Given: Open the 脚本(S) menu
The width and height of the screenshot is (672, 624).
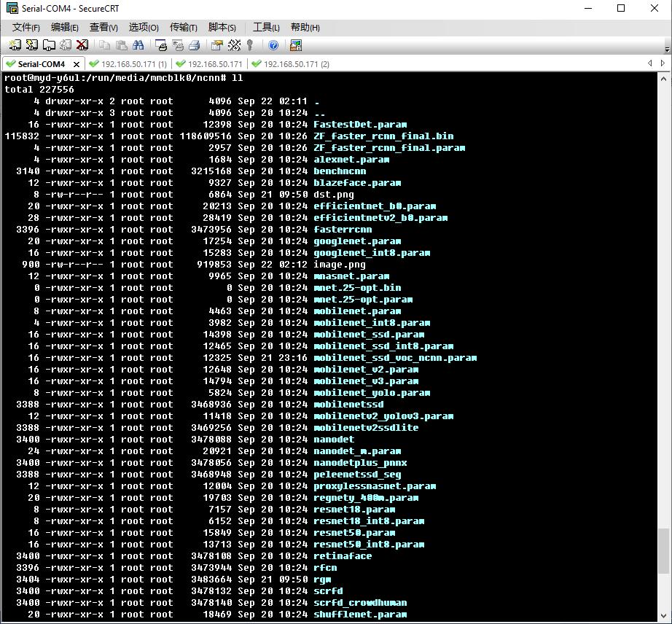Looking at the screenshot, I should (222, 28).
